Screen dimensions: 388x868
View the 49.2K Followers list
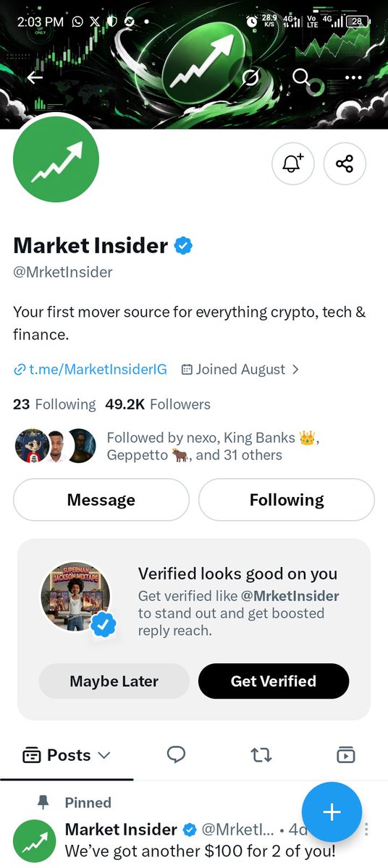point(158,404)
